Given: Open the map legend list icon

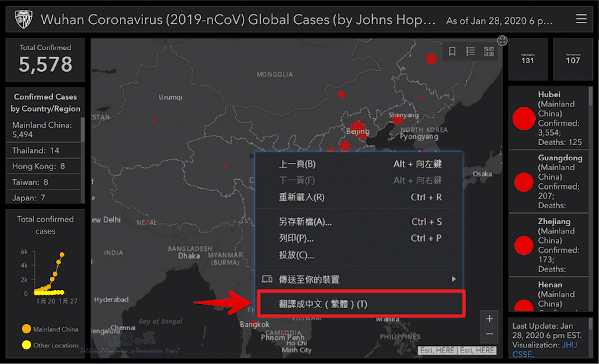Looking at the screenshot, I should point(471,51).
